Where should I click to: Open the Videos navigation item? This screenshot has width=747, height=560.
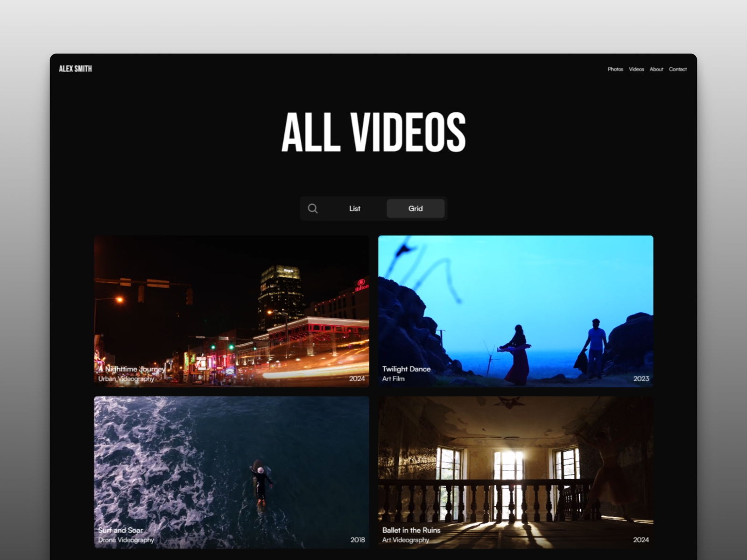tap(636, 69)
